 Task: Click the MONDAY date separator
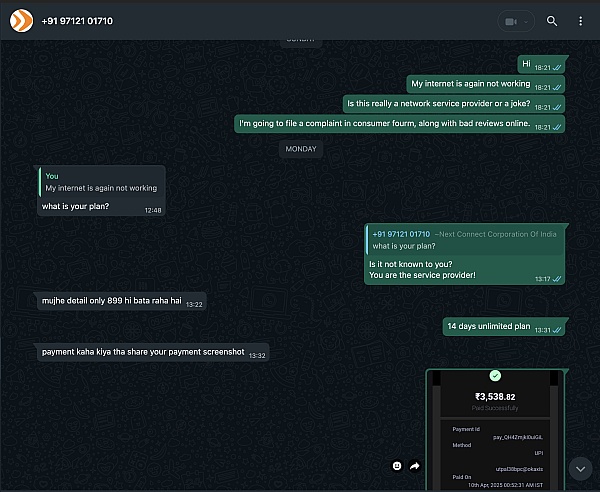[x=301, y=149]
